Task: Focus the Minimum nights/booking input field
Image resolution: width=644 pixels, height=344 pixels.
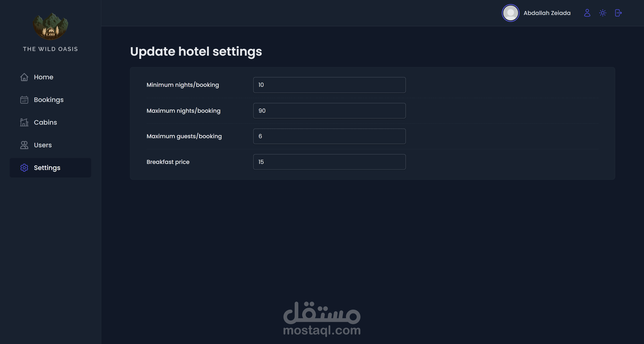Action: pyautogui.click(x=329, y=85)
